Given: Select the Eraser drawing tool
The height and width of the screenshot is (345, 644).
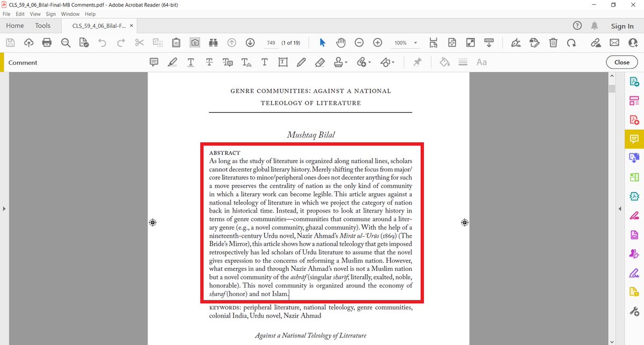Looking at the screenshot, I should 319,62.
